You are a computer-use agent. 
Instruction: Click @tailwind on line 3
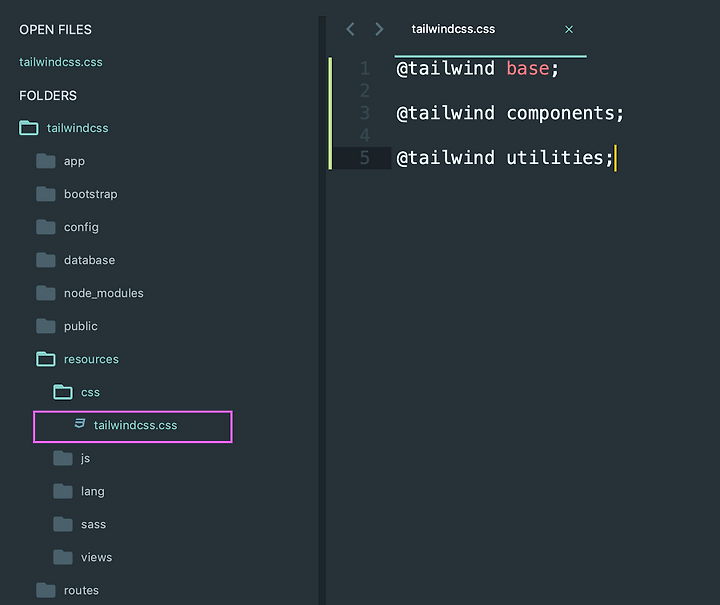(x=445, y=113)
